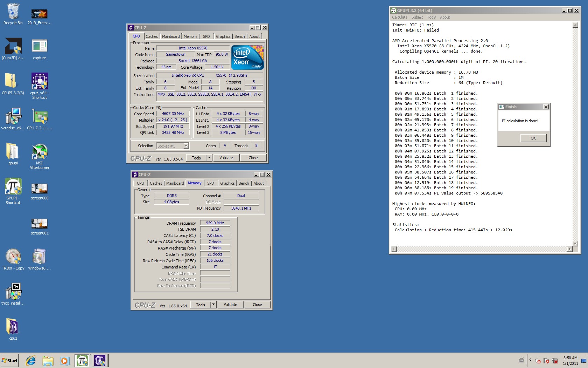
Task: Switch to About tab in upper CPU-Z
Action: [x=254, y=36]
